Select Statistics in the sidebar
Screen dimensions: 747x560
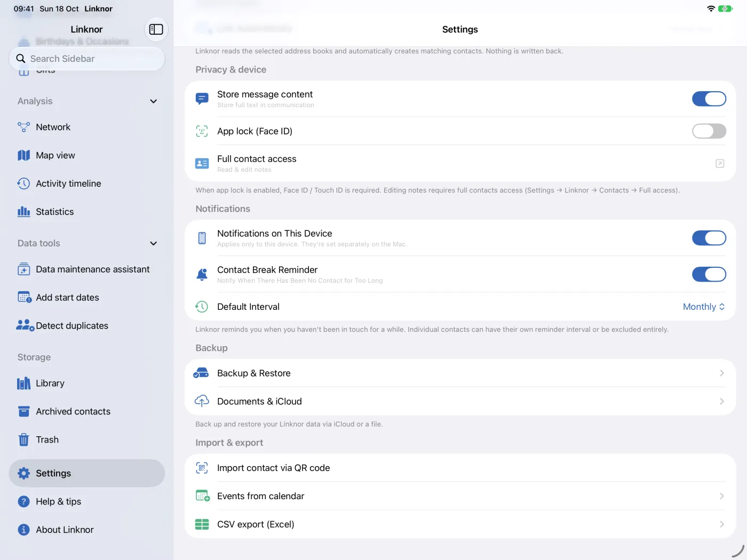click(x=87, y=212)
